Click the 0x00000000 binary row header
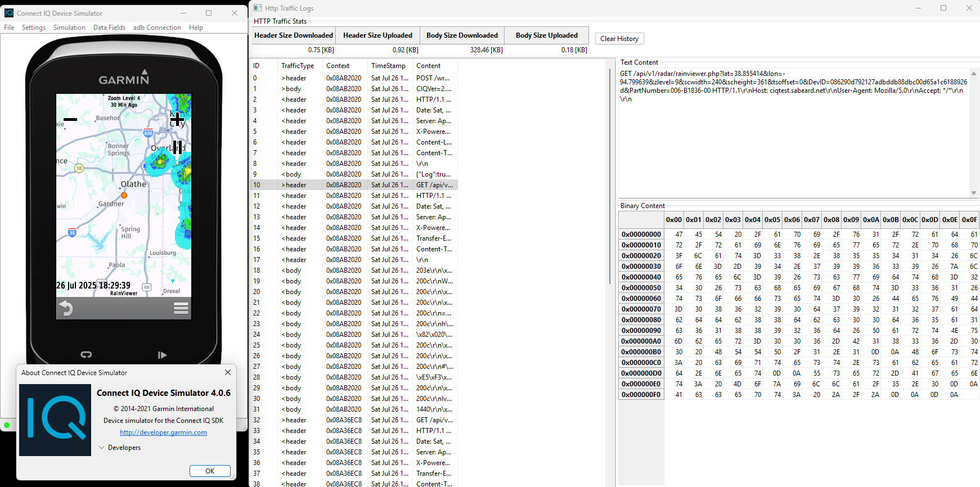Image resolution: width=980 pixels, height=487 pixels. (641, 235)
